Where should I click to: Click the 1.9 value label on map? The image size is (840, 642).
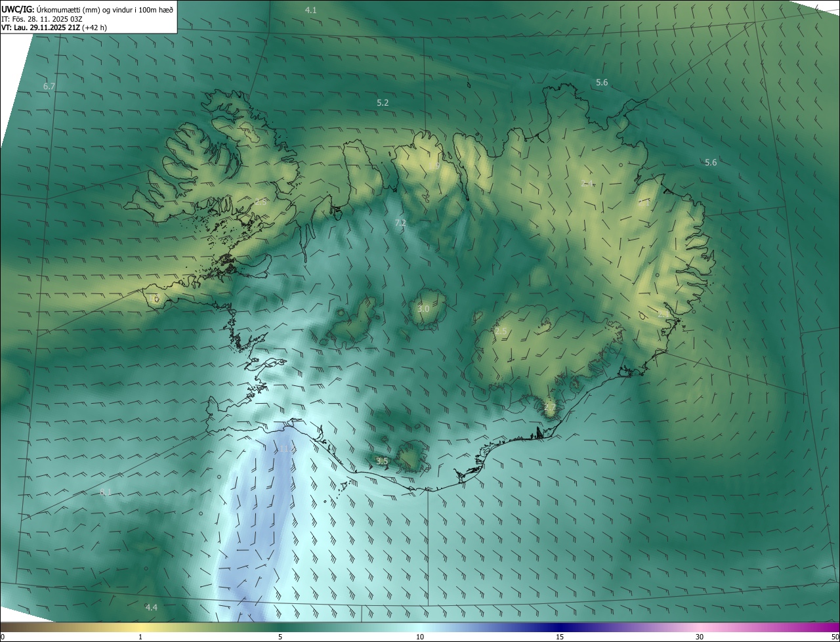click(435, 165)
